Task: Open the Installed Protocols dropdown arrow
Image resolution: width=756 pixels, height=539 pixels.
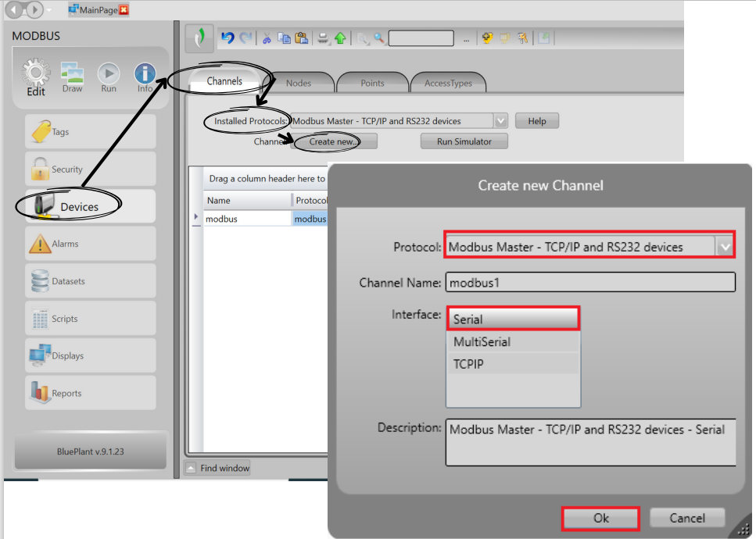Action: [500, 121]
